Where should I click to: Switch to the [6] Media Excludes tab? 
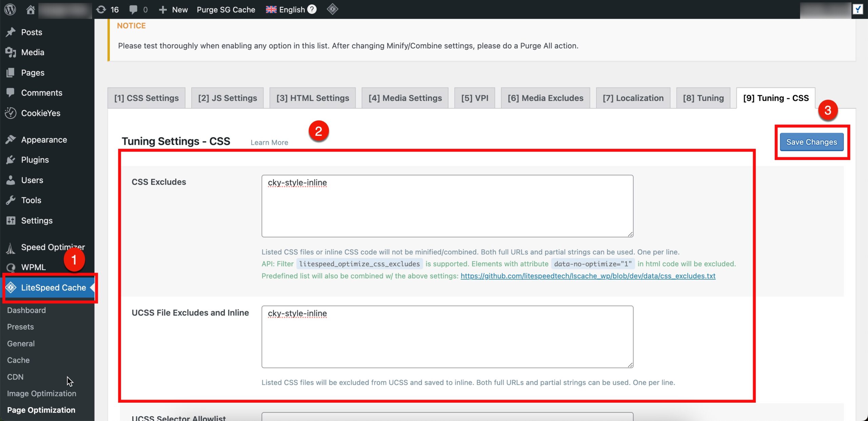pos(546,98)
